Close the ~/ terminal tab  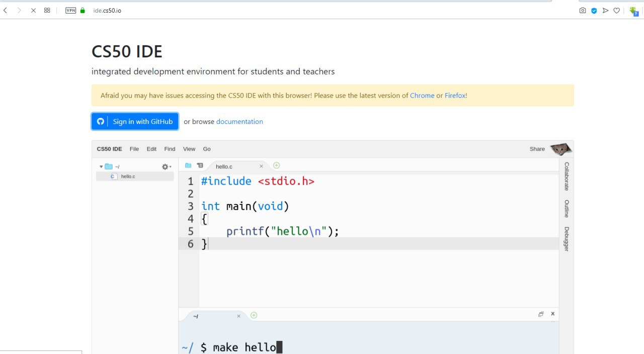(238, 316)
